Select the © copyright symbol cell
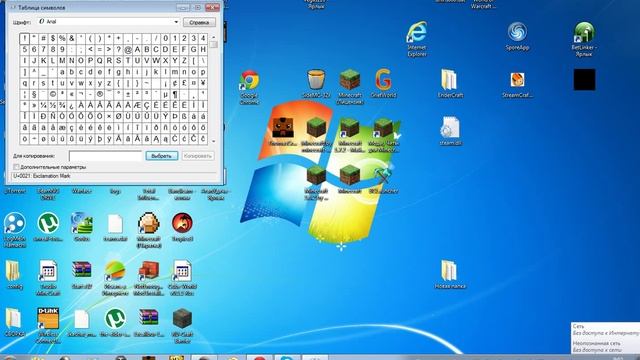 pos(53,94)
